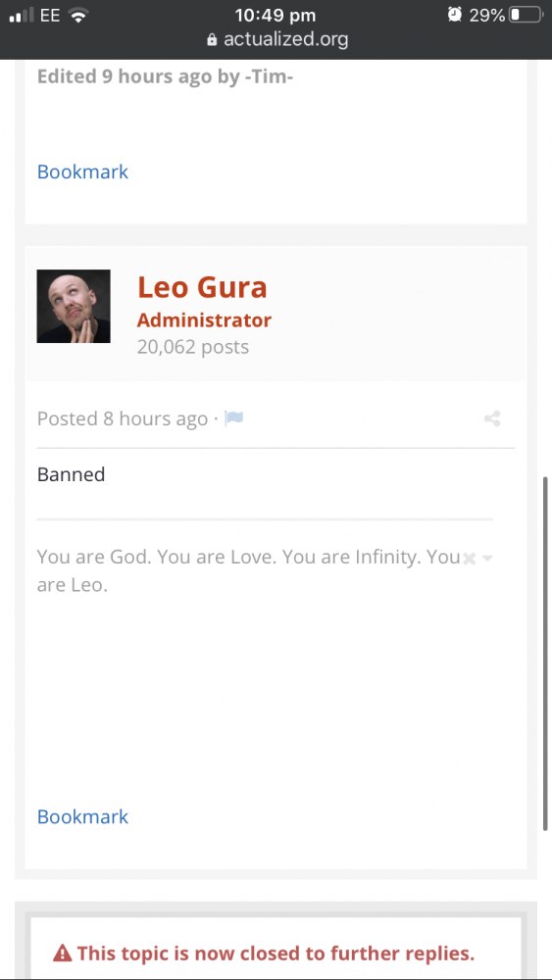Screen dimensions: 552x980
Task: Expand the signature options dropdown arrow
Action: (487, 559)
